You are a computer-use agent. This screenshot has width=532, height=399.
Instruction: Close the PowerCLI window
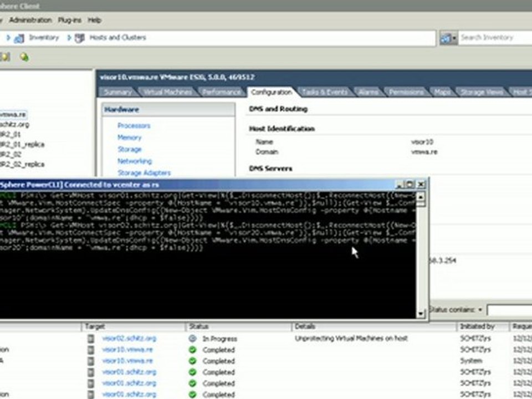pos(421,185)
